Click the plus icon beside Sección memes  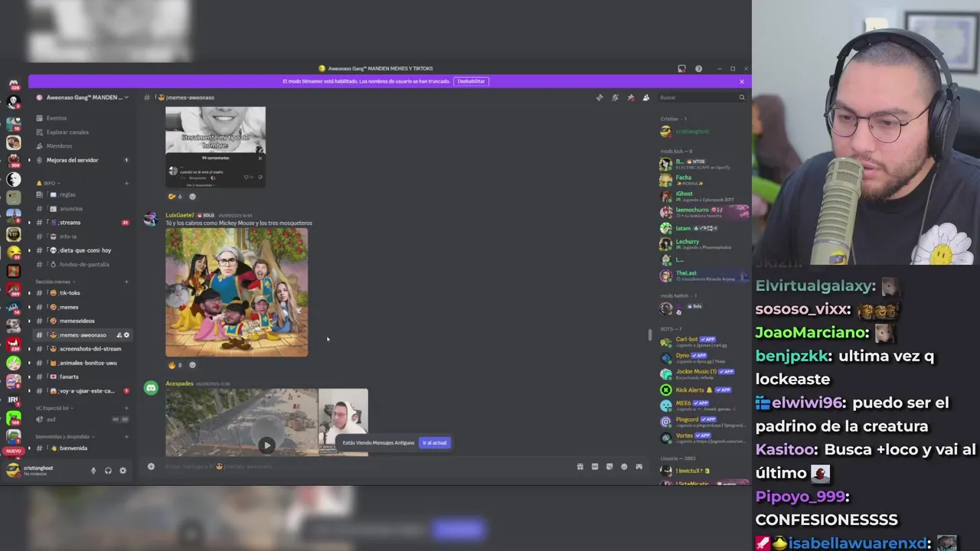pos(126,282)
